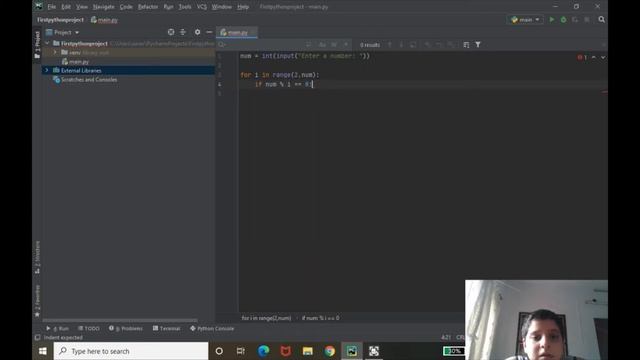Screen dimensions: 640x360
Task: Go to next search occurrence arrow
Action: pos(401,45)
